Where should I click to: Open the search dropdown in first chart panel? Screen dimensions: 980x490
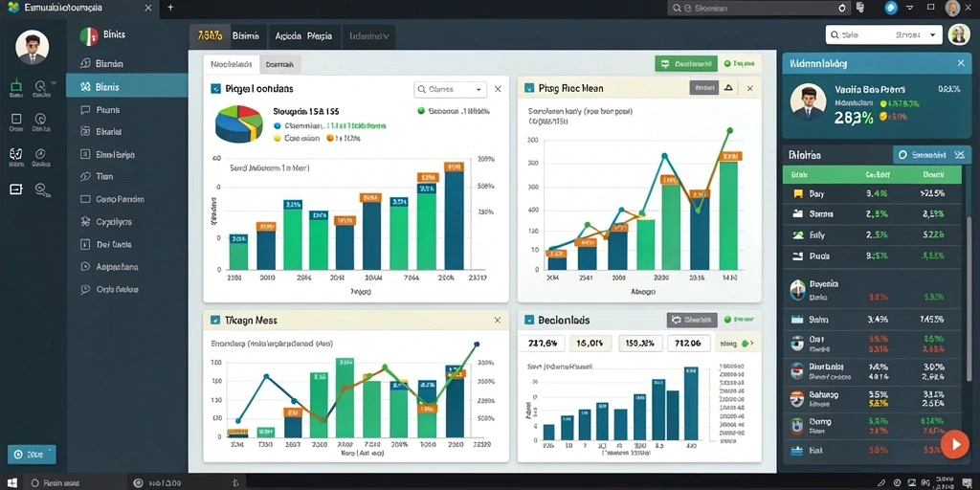[450, 89]
